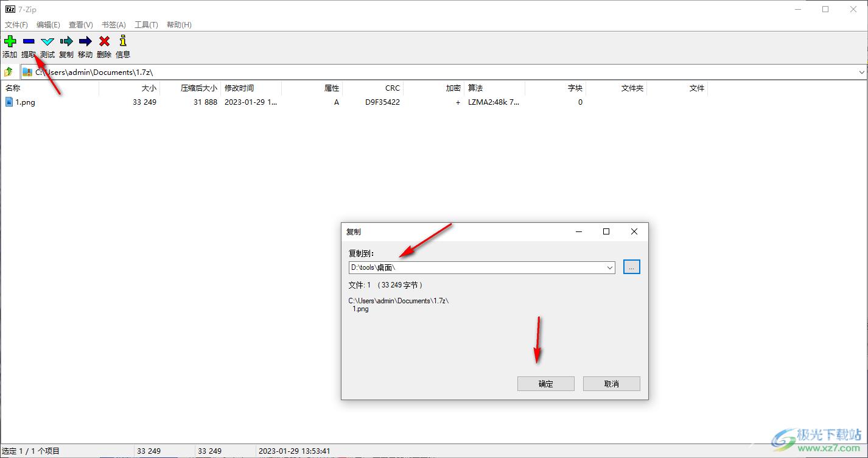This screenshot has height=458, width=868.
Task: Close the 复制 dialog
Action: click(634, 231)
